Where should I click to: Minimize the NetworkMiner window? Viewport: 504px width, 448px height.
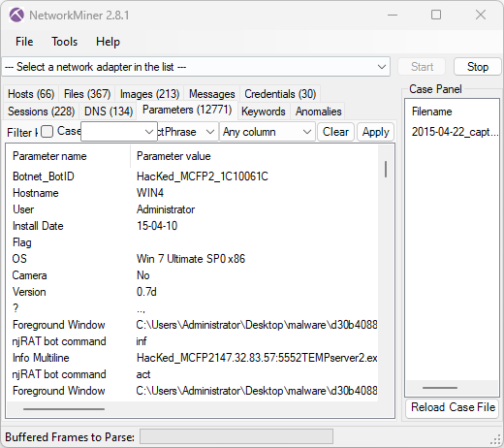(393, 15)
